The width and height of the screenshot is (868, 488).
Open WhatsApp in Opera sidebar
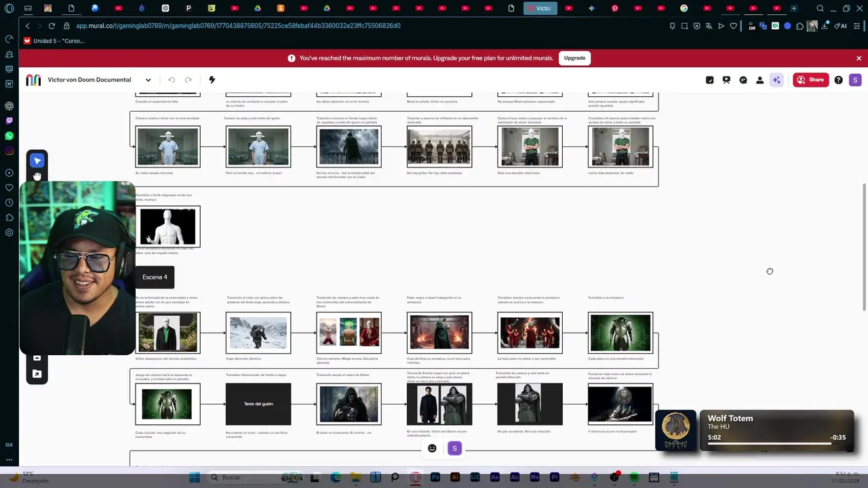9,136
